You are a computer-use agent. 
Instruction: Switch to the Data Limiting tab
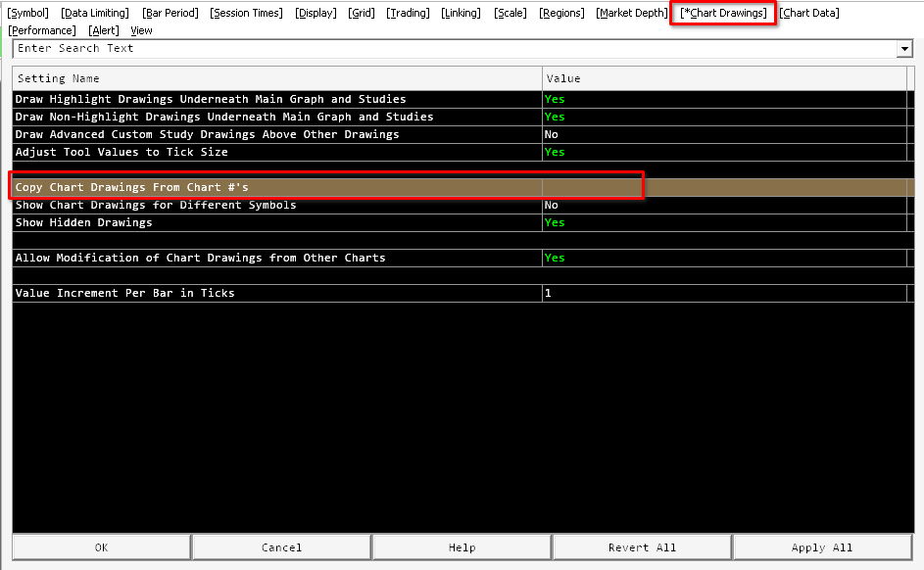[x=95, y=13]
